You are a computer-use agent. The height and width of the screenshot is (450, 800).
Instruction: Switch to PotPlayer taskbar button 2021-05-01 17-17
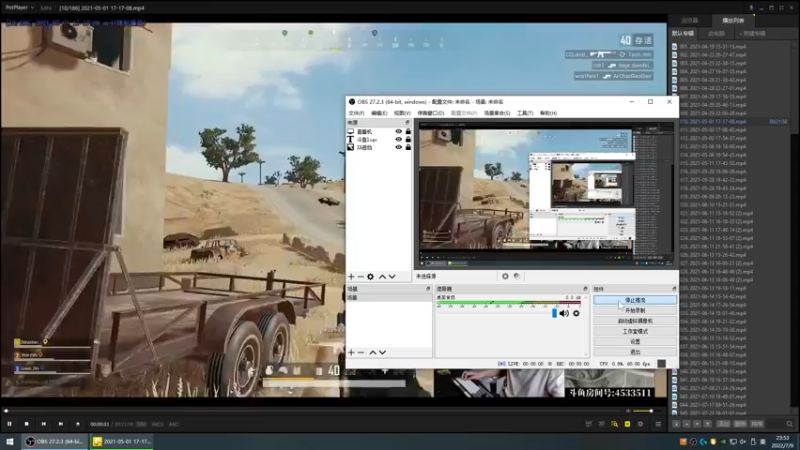[x=122, y=441]
